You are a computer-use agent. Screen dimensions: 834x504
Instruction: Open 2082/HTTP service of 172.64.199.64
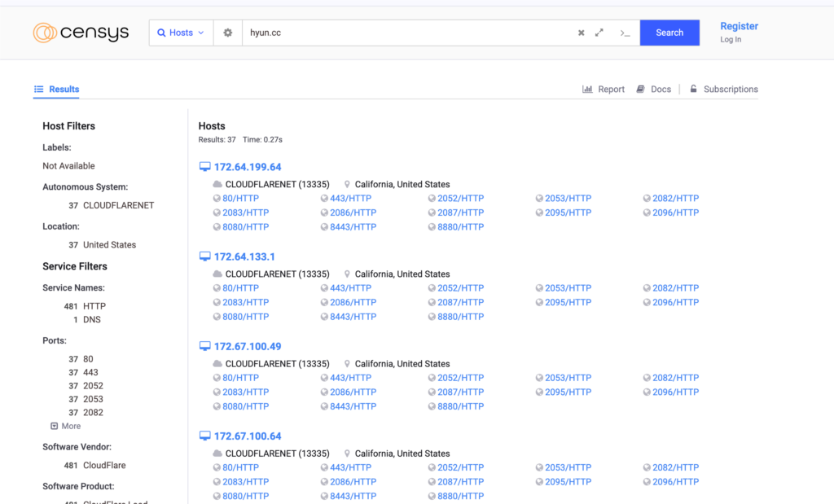[x=675, y=199]
